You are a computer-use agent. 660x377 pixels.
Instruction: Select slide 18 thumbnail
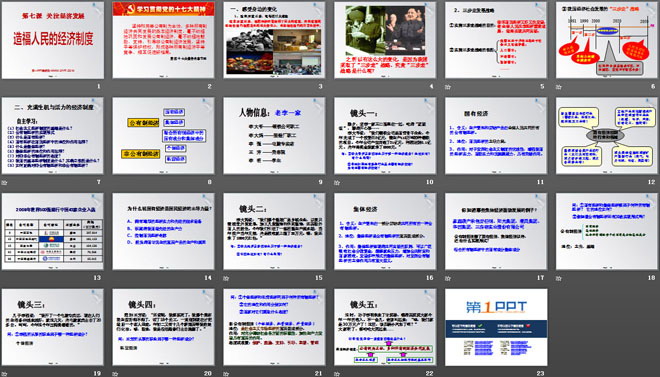click(x=607, y=231)
